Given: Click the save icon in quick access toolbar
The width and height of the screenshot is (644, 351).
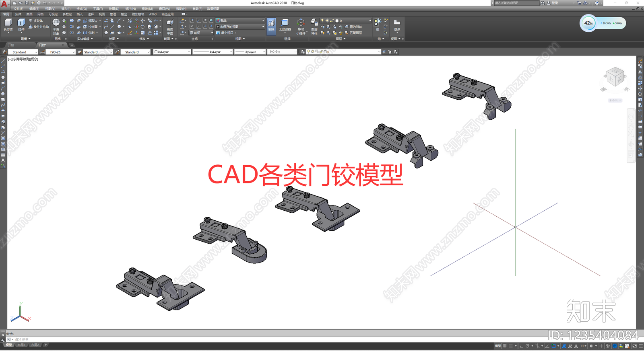Looking at the screenshot, I should pyautogui.click(x=27, y=3).
